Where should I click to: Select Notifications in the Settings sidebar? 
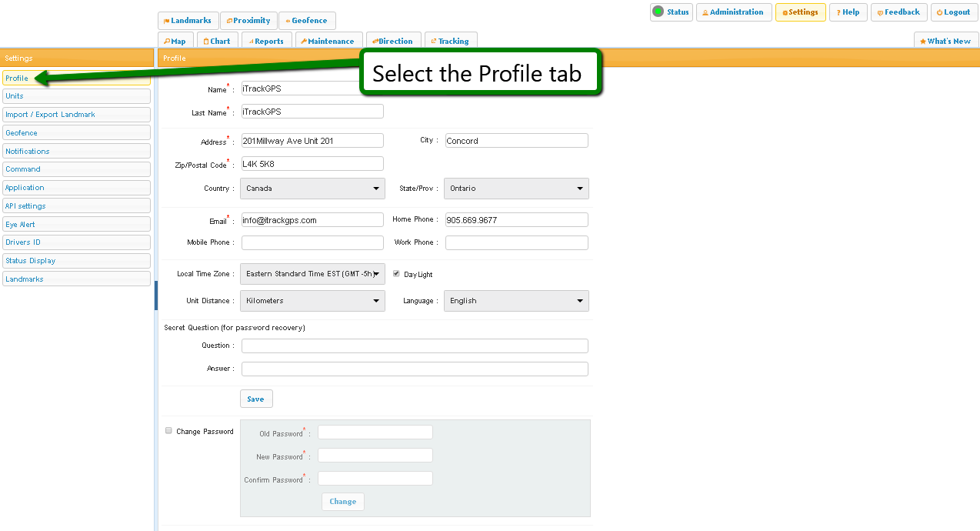[x=76, y=152]
